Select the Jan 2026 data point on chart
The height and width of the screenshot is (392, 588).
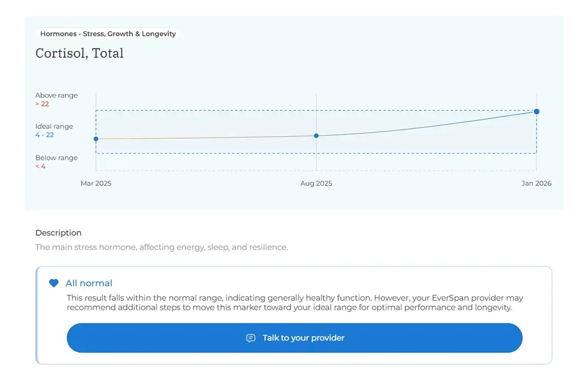(537, 112)
